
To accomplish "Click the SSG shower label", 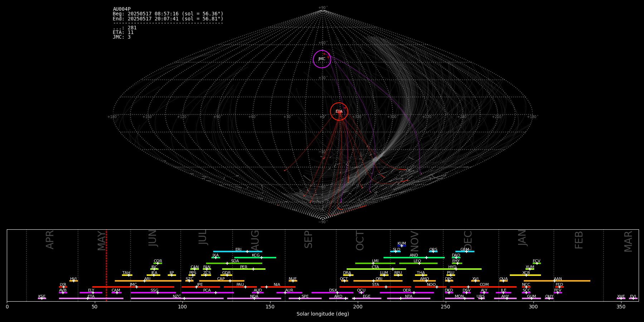I will [154, 291].
